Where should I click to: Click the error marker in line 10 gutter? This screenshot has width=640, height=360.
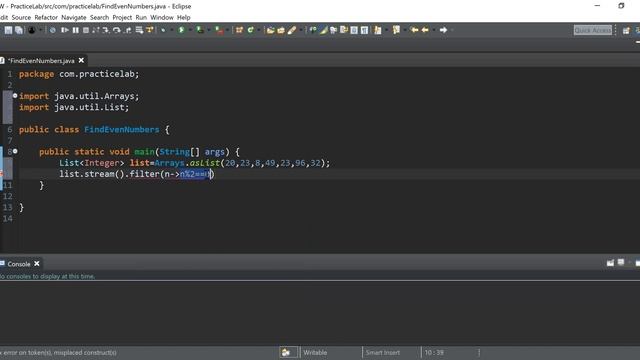point(1,173)
